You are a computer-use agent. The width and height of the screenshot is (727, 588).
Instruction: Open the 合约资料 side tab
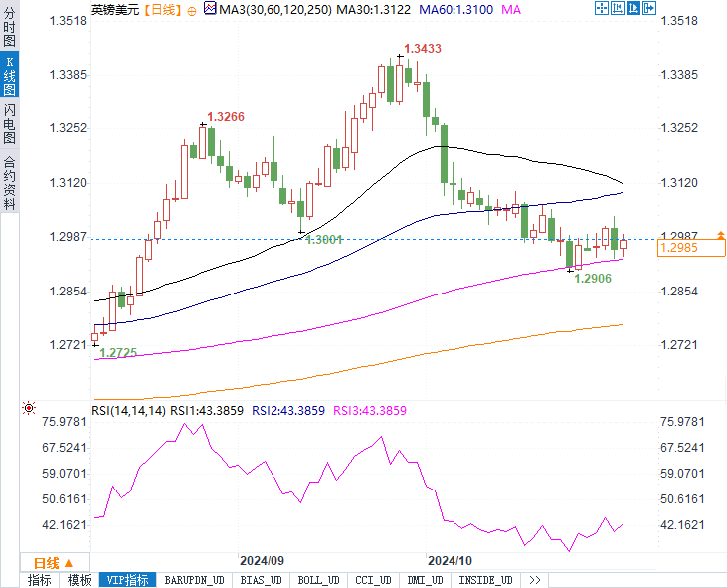(x=9, y=181)
